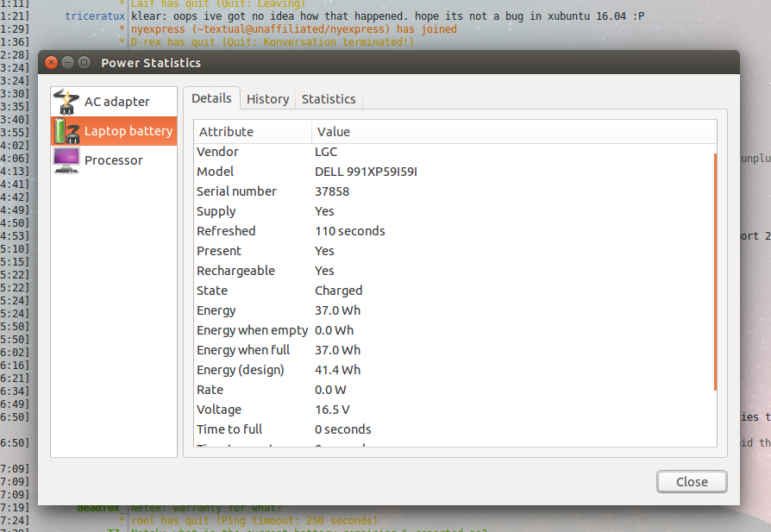The width and height of the screenshot is (771, 532).
Task: Click Power Statistics window title
Action: [x=151, y=63]
